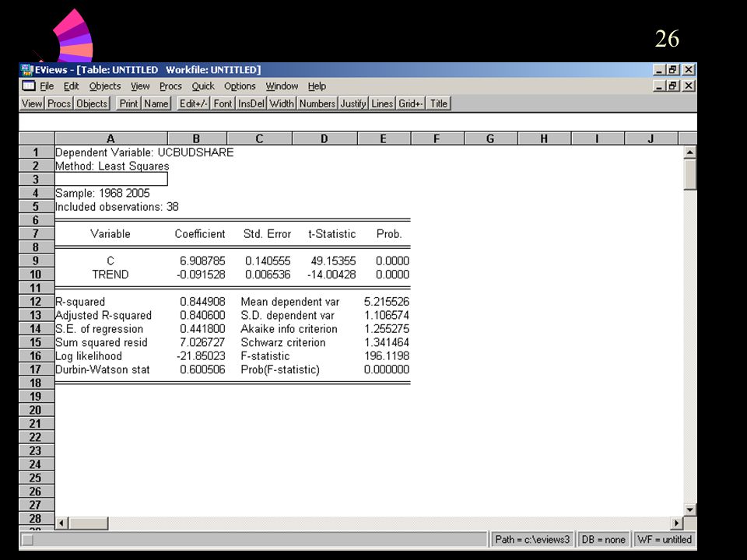Image resolution: width=747 pixels, height=560 pixels.
Task: Toggle Edit+/- mode in toolbar
Action: [x=193, y=103]
